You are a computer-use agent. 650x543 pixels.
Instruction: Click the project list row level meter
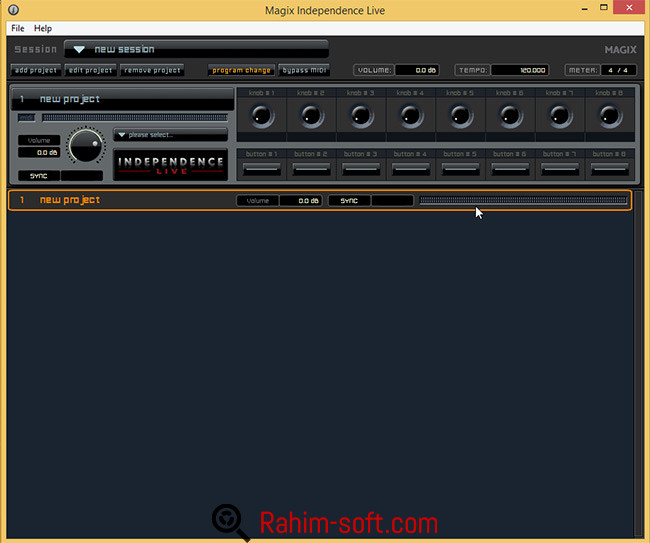point(523,201)
